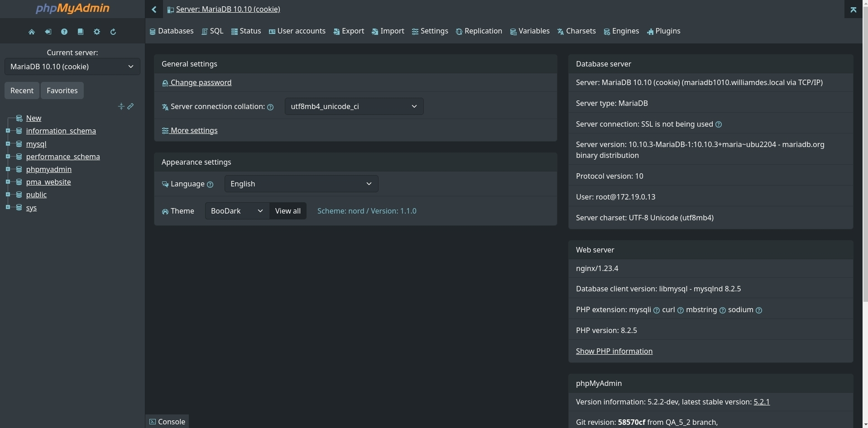Click the help icon next to Language
The image size is (868, 428).
pyautogui.click(x=210, y=185)
